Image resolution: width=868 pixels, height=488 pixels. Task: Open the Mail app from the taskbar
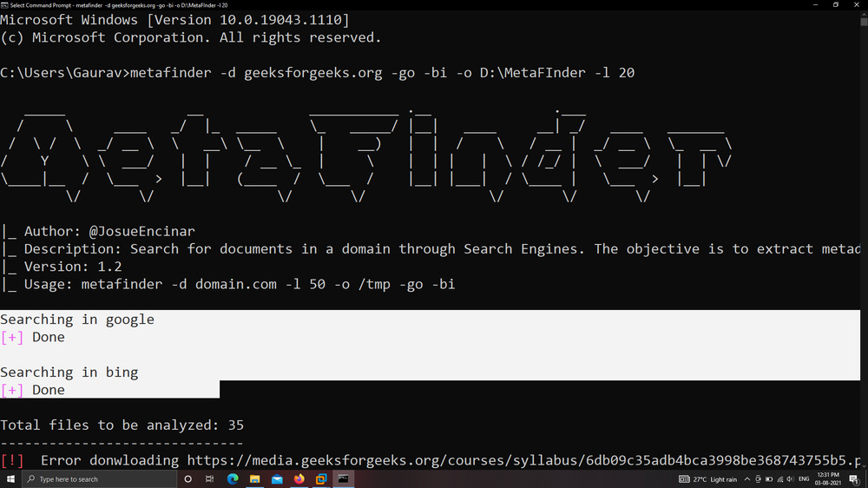click(277, 479)
